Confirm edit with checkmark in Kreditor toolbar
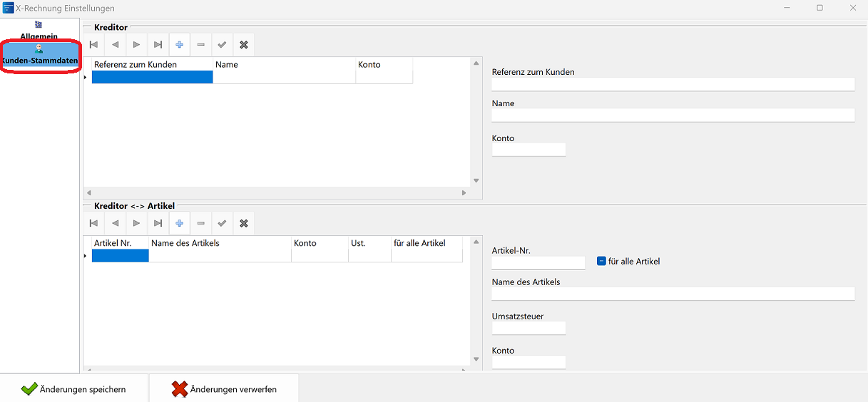 click(222, 45)
